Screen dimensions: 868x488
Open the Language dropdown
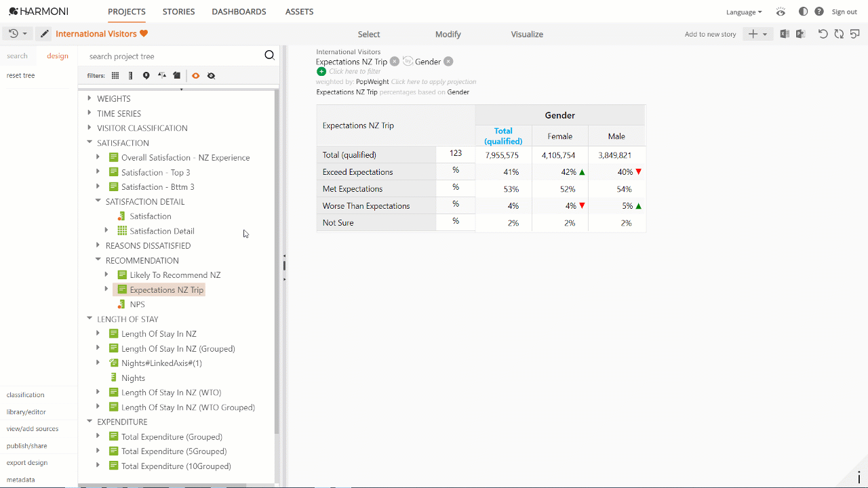coord(744,12)
